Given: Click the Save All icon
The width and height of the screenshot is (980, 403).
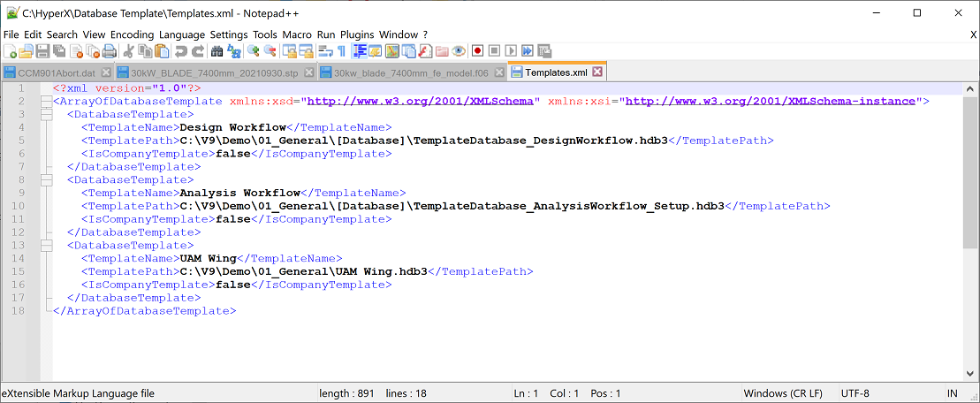Looking at the screenshot, I should (59, 50).
